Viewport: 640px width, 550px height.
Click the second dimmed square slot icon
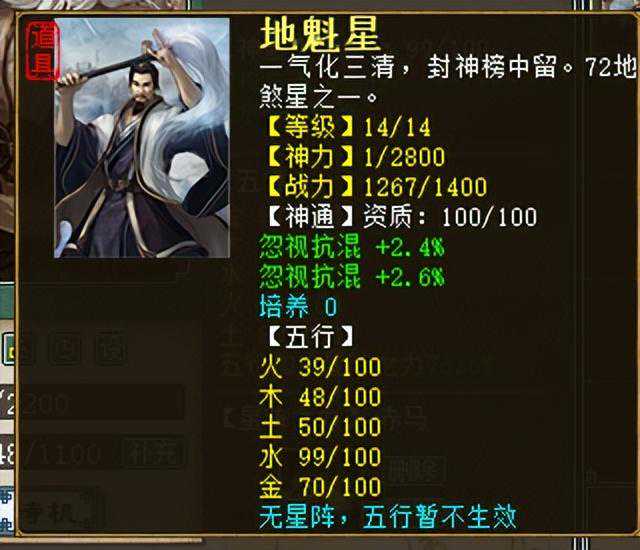point(66,349)
